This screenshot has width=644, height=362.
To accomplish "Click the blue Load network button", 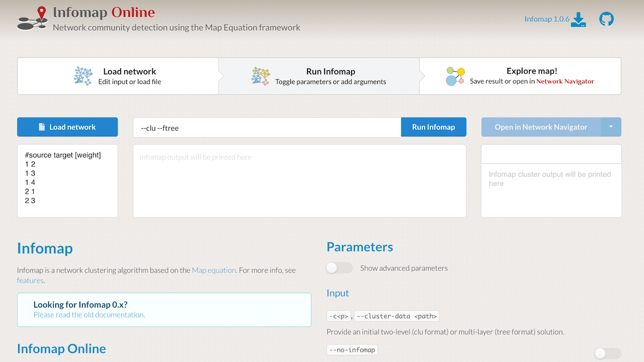I will [68, 127].
